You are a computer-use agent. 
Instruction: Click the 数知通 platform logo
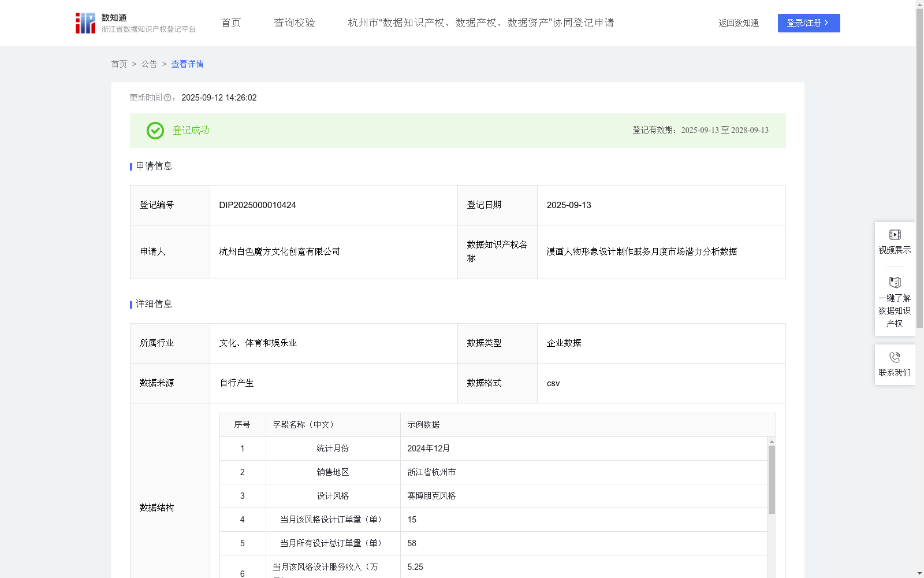point(136,23)
